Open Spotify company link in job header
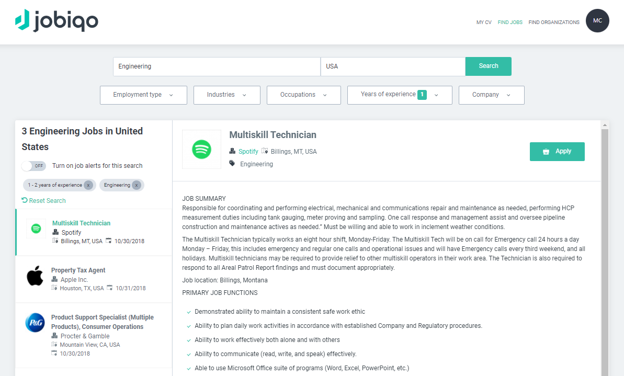 click(x=248, y=152)
